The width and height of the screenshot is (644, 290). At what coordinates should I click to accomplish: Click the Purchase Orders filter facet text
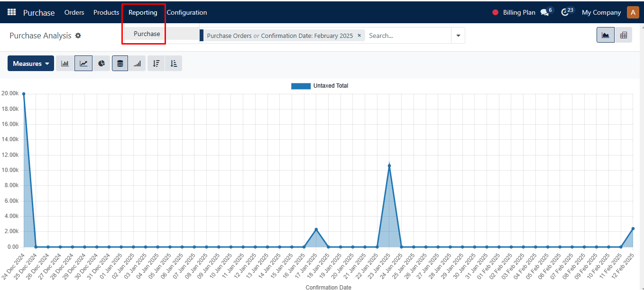coord(230,36)
